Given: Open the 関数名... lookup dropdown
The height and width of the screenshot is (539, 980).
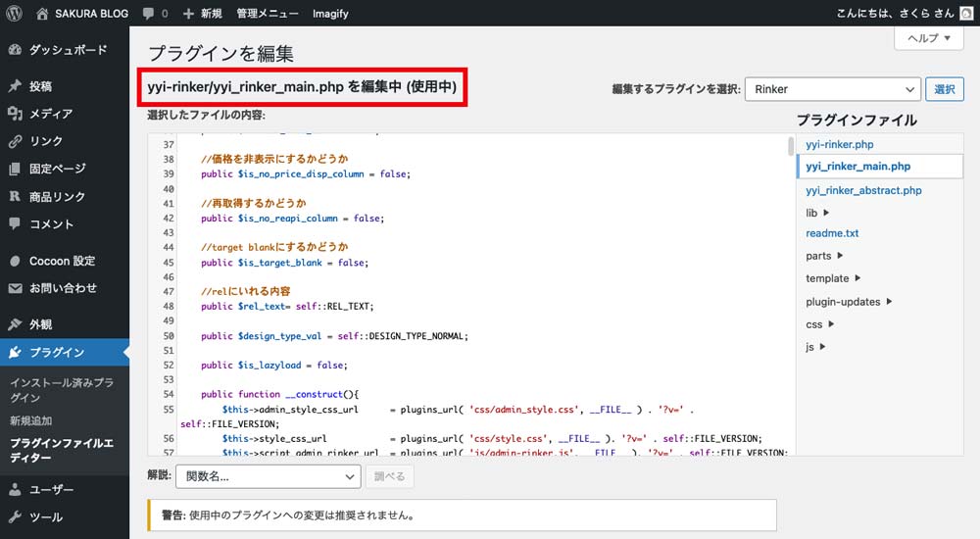Looking at the screenshot, I should (x=269, y=476).
